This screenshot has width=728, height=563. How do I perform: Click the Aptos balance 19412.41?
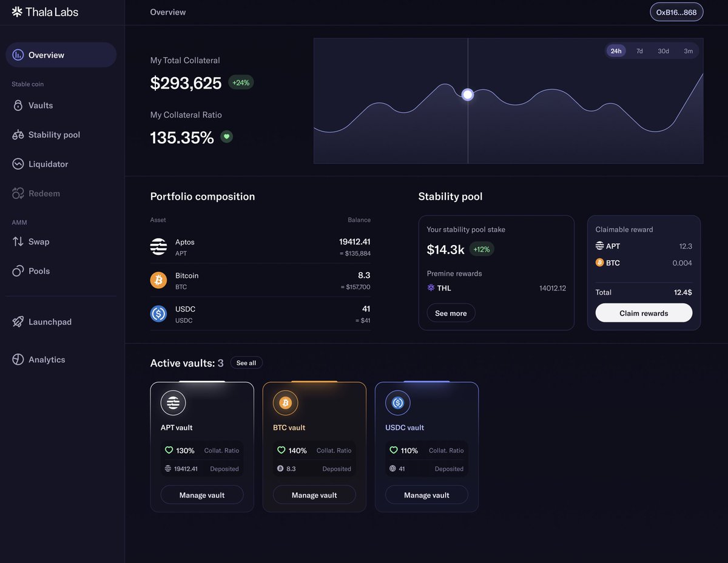click(x=355, y=241)
